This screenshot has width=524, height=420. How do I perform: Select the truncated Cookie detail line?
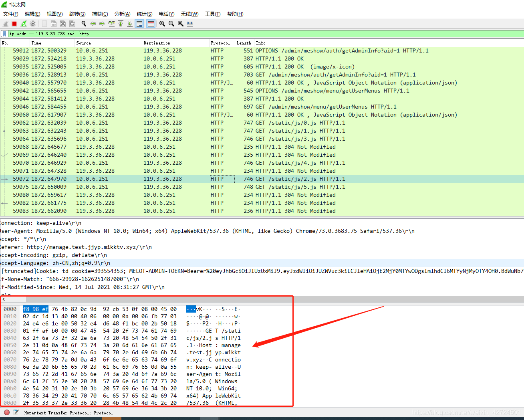pyautogui.click(x=262, y=271)
